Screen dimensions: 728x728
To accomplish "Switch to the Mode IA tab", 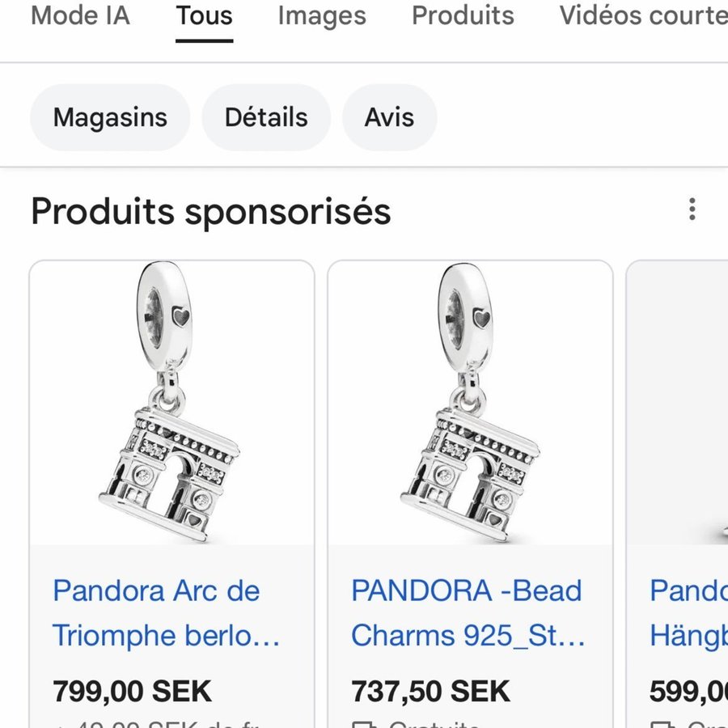I will [x=79, y=15].
